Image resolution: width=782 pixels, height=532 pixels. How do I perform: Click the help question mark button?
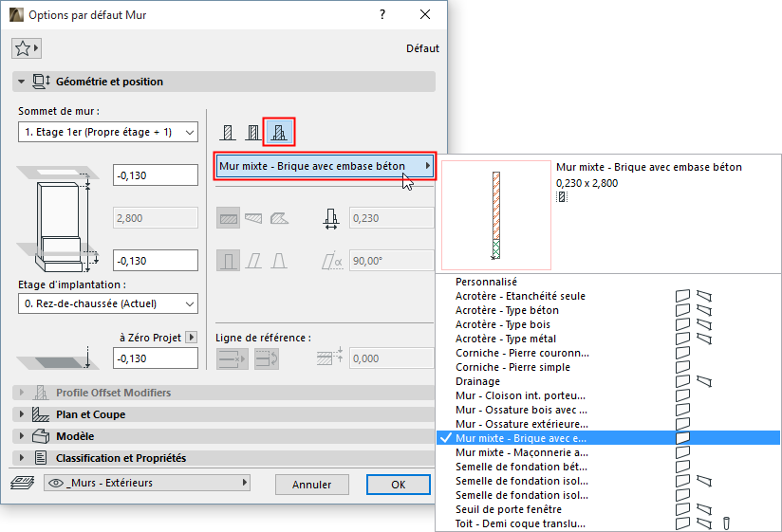click(382, 14)
